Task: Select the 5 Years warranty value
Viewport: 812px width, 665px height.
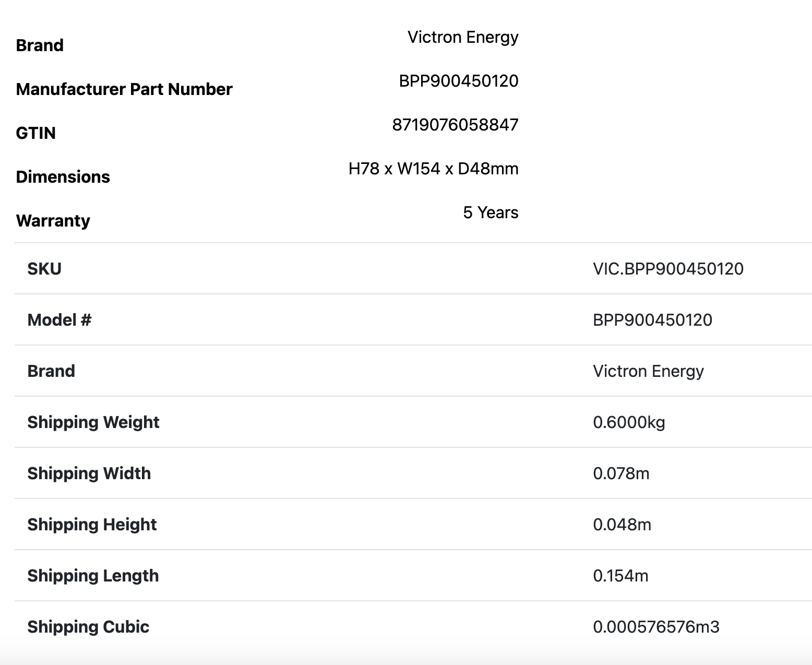Action: (491, 212)
